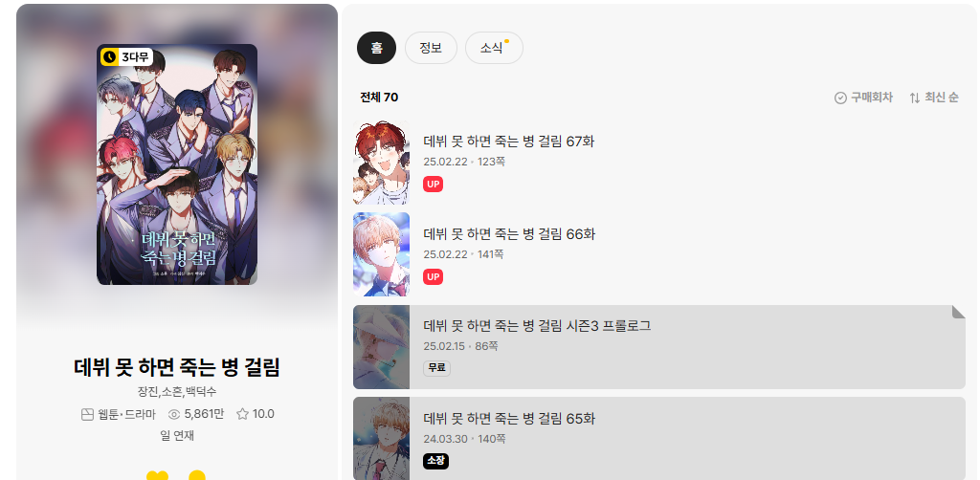Toggle sort order with 최신 순
The height and width of the screenshot is (480, 980).
coord(934,98)
